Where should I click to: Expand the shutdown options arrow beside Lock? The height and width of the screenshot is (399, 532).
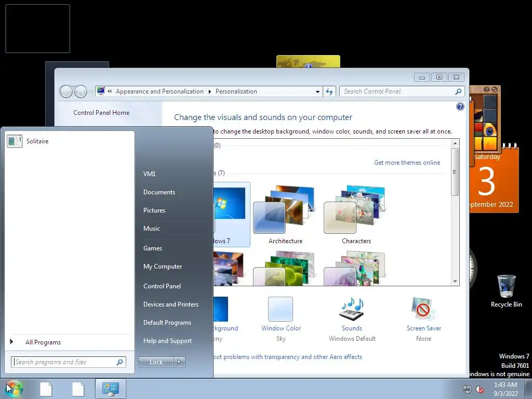coord(179,362)
